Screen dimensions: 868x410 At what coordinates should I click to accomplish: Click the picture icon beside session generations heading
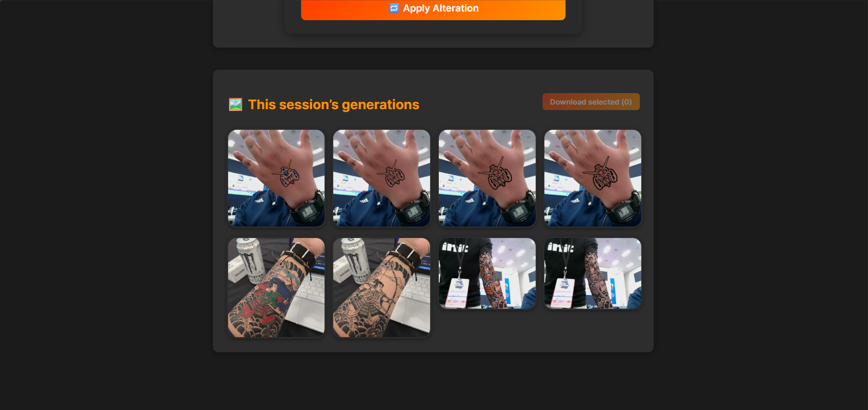pos(235,105)
